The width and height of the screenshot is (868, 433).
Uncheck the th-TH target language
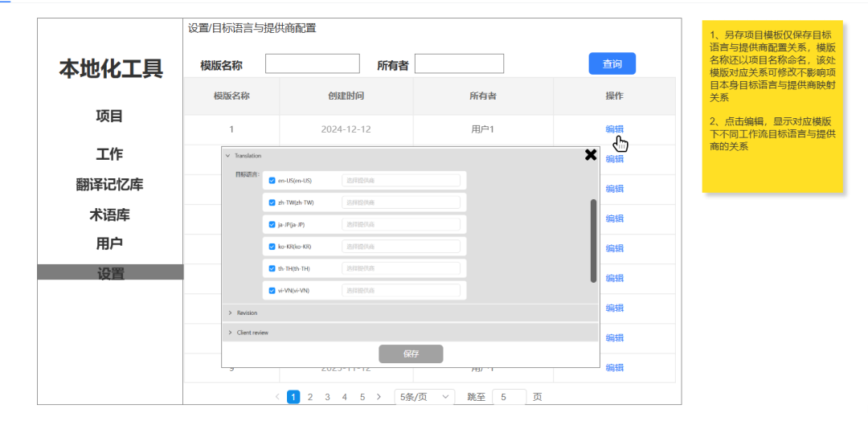(x=272, y=268)
